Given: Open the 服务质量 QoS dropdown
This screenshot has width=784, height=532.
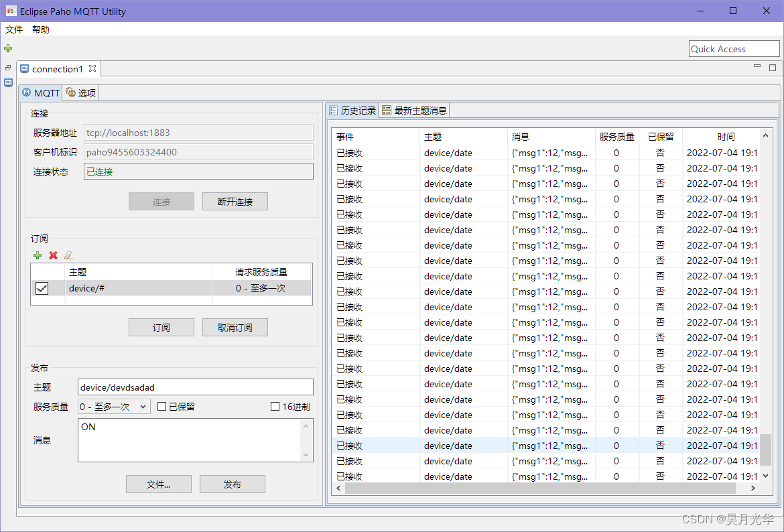Looking at the screenshot, I should click(x=114, y=407).
